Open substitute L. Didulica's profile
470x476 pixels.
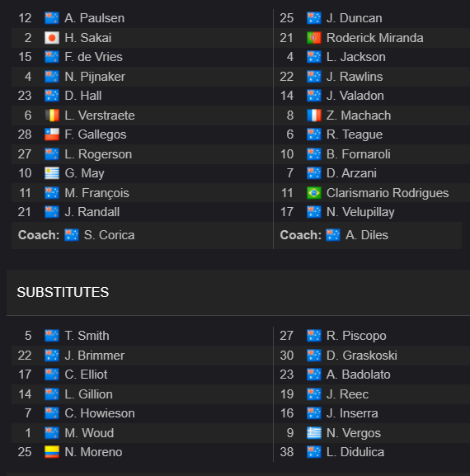coord(355,452)
